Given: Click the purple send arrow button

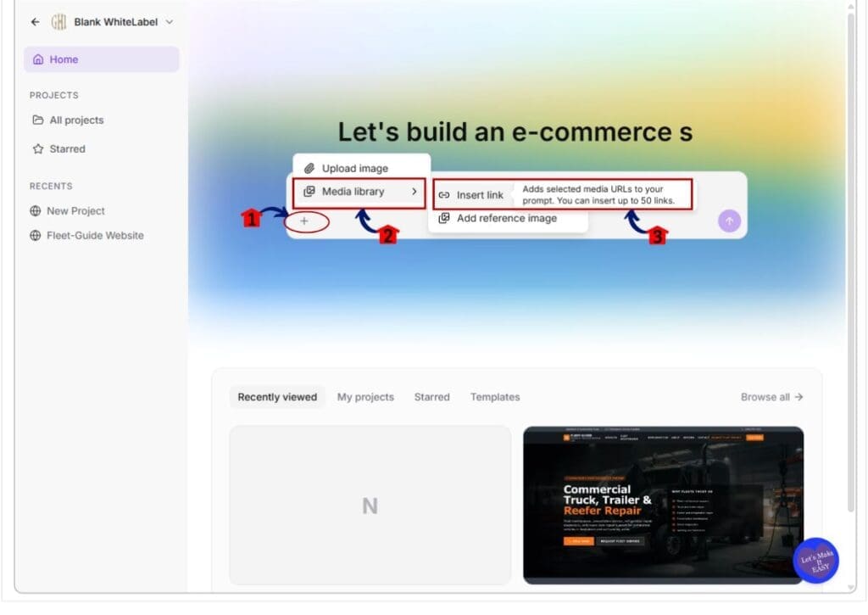Looking at the screenshot, I should click(729, 221).
